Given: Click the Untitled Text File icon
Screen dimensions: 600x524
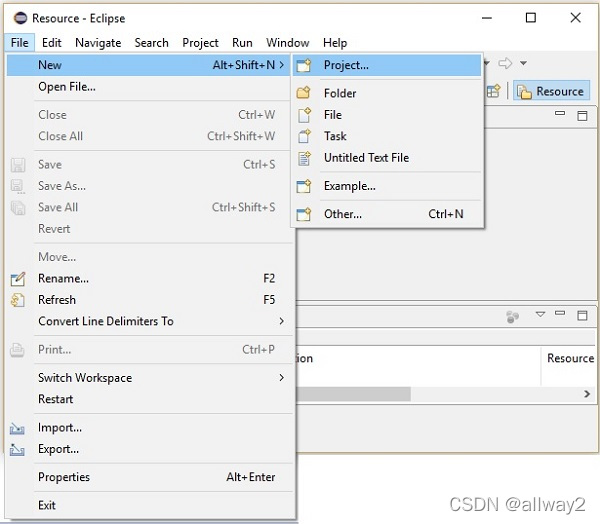Looking at the screenshot, I should point(304,158).
